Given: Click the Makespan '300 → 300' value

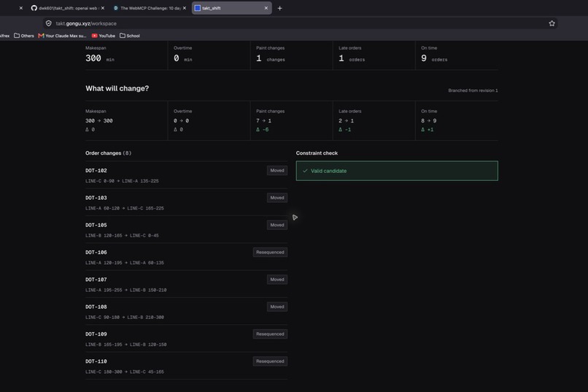Looking at the screenshot, I should pyautogui.click(x=99, y=120).
